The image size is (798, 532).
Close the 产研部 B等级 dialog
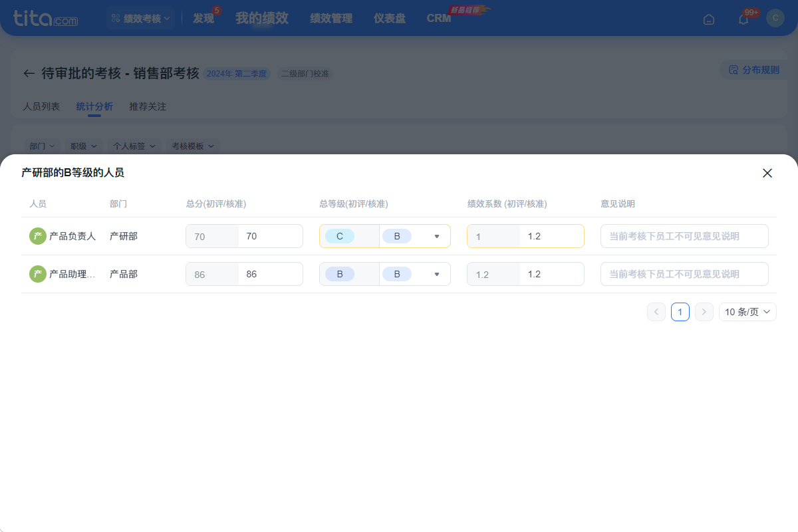pos(767,173)
